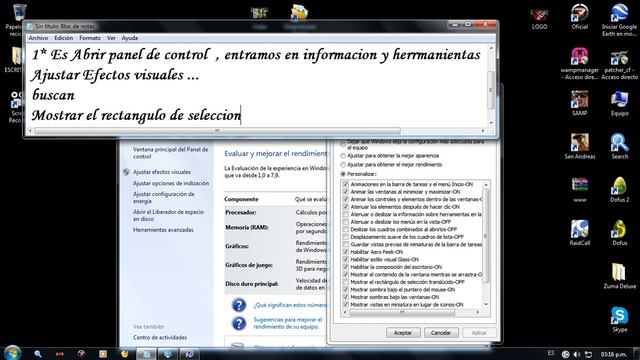Click the visual effects list up-arrow scroll button
The height and width of the screenshot is (360, 640).
[486, 185]
